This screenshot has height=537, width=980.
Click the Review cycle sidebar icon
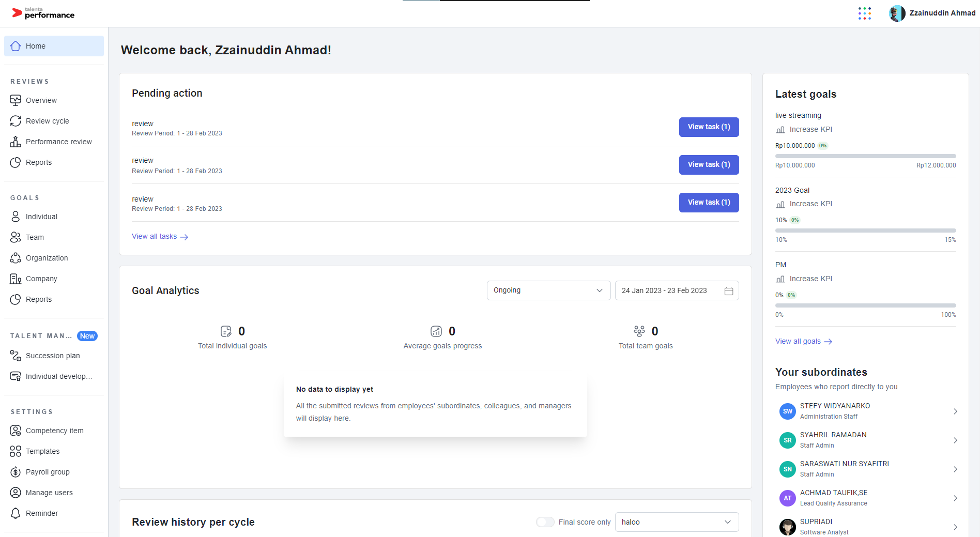click(x=16, y=121)
